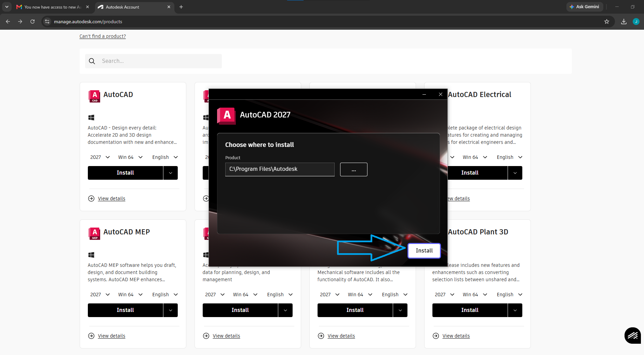Click the address bar URL manage.autodesk.com/products
This screenshot has height=355, width=644.
pyautogui.click(x=88, y=22)
